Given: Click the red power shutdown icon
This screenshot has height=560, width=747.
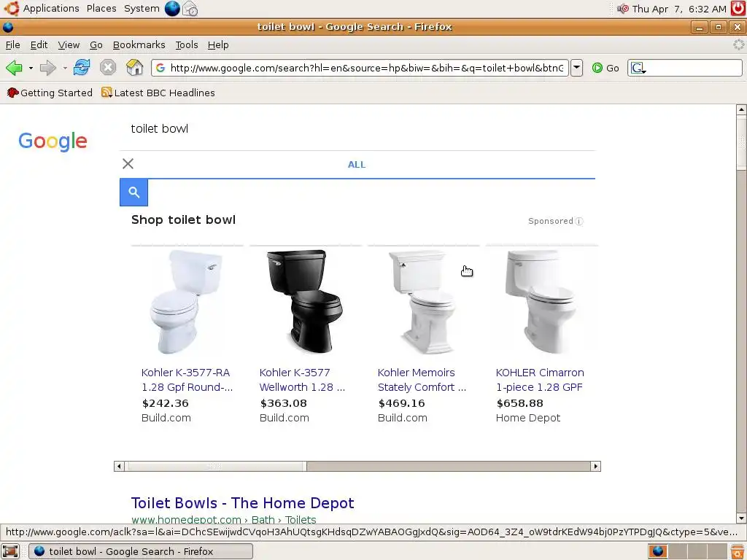Looking at the screenshot, I should [x=738, y=9].
